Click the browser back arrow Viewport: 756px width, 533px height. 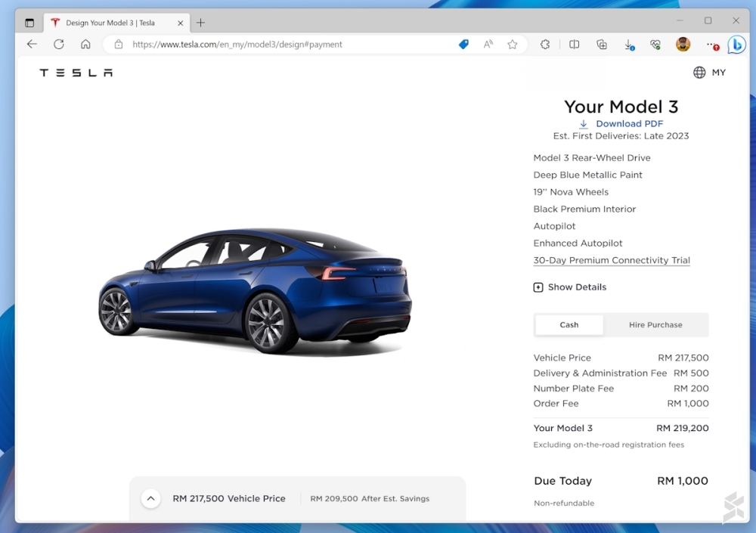32,45
